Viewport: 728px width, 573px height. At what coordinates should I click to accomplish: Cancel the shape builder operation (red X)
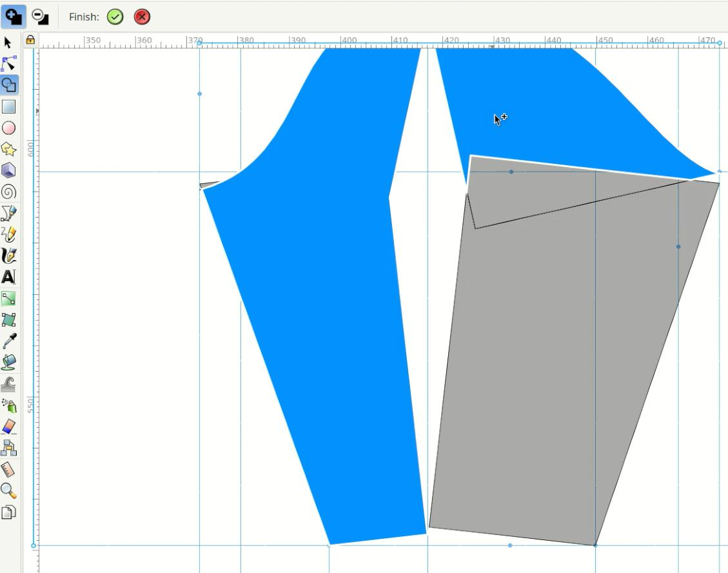click(x=142, y=17)
